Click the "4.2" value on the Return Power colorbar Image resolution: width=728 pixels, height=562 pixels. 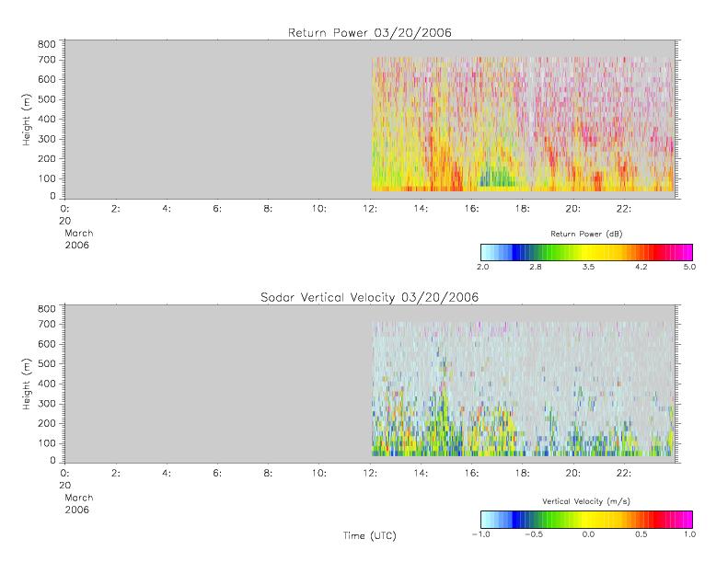tap(641, 267)
